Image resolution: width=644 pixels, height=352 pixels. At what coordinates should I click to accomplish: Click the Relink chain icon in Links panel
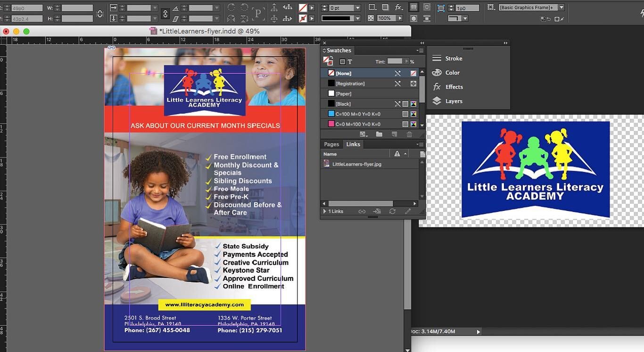point(362,211)
